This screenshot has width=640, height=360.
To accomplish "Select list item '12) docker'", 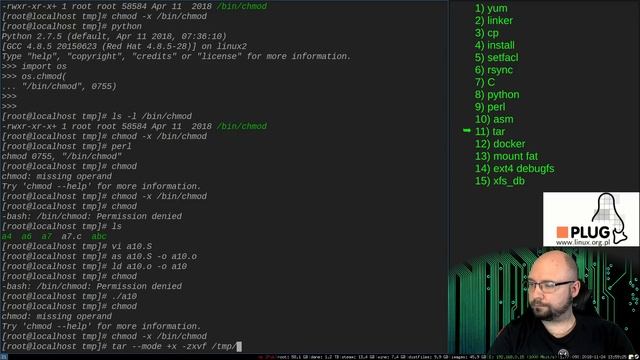I will (x=500, y=144).
